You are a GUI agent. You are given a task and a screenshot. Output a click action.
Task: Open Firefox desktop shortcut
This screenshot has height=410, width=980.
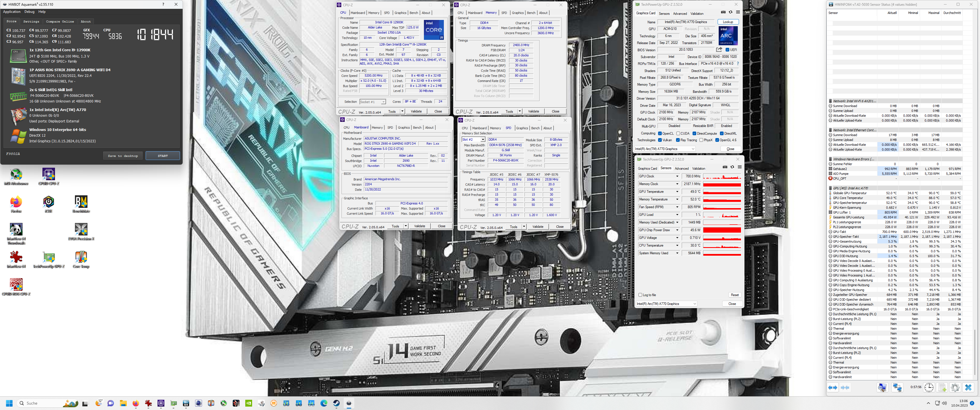16,204
